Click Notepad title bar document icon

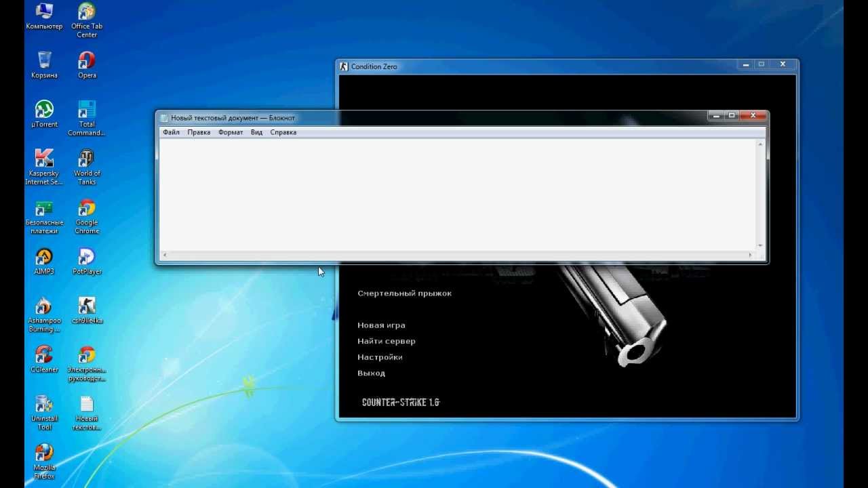tap(163, 118)
